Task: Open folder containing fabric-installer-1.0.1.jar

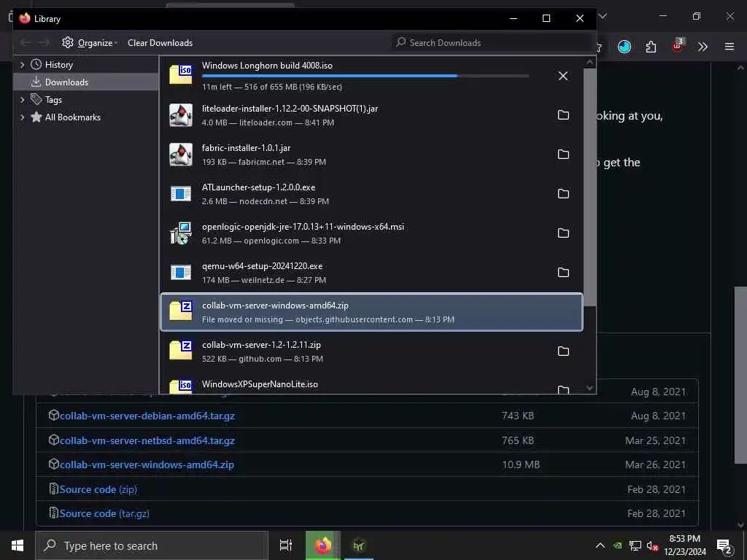Action: (x=563, y=155)
